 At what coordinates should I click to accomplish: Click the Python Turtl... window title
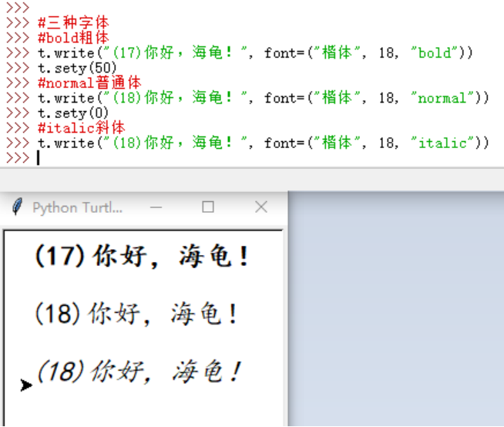78,207
